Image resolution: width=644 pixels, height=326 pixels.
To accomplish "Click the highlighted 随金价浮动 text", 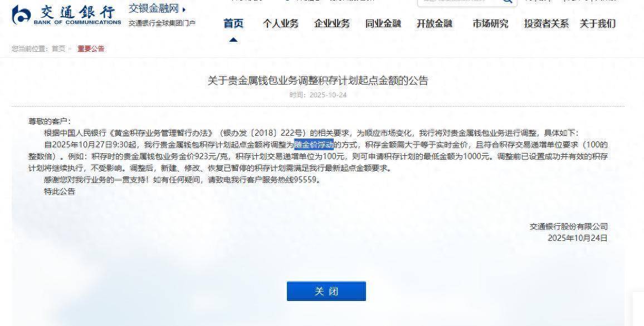I will click(x=314, y=145).
